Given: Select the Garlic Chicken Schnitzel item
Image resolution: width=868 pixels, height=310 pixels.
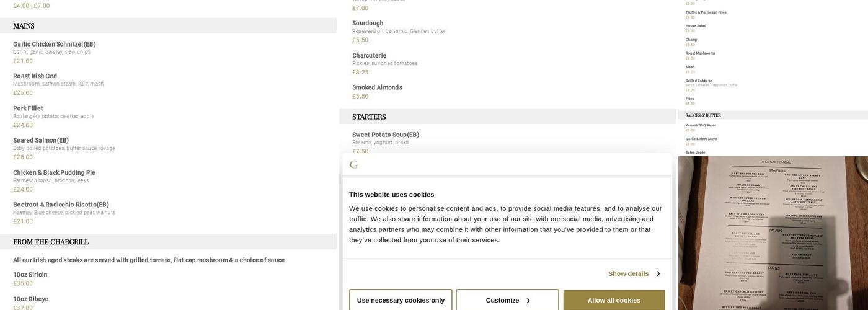Looking at the screenshot, I should pos(54,44).
